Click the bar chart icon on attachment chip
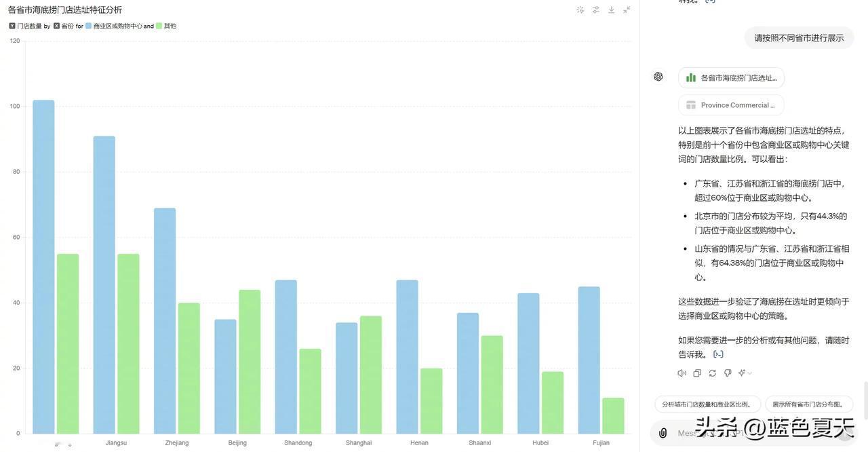868x452 pixels. click(691, 77)
